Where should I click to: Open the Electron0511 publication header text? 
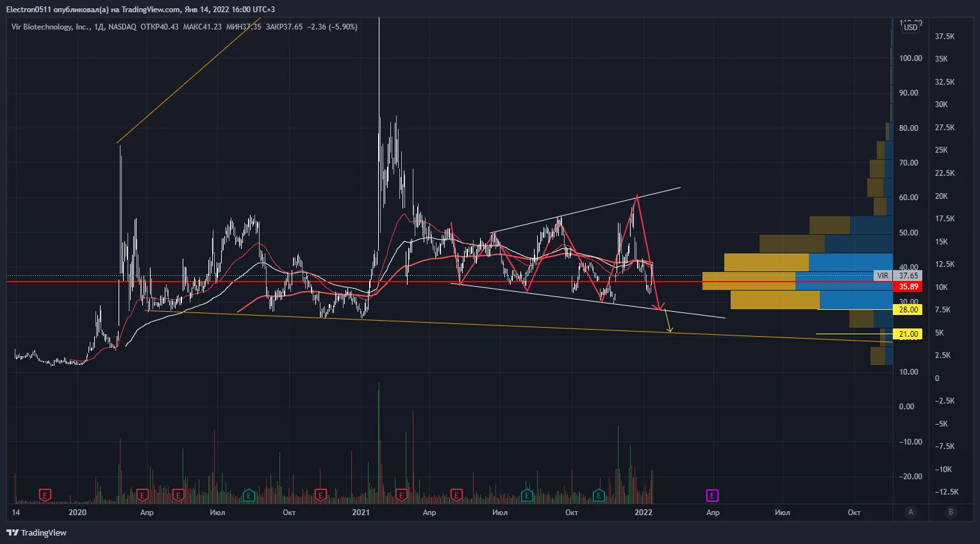click(x=140, y=10)
